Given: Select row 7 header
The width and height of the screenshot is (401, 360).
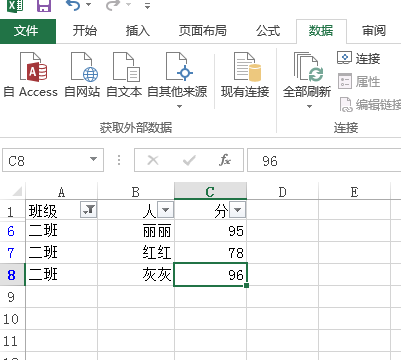Looking at the screenshot, I should pos(11,253).
